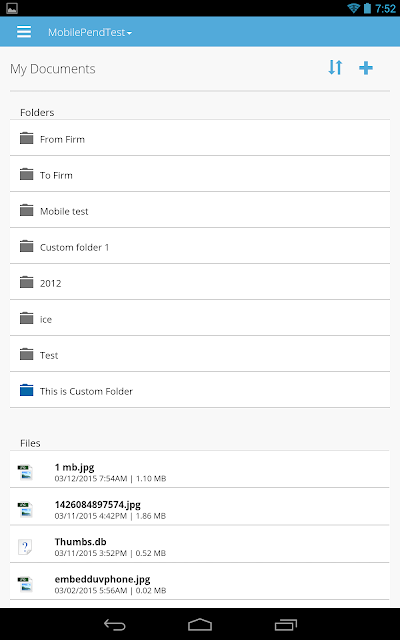Open the Custom folder 1 entry
The image size is (400, 640).
[200, 246]
